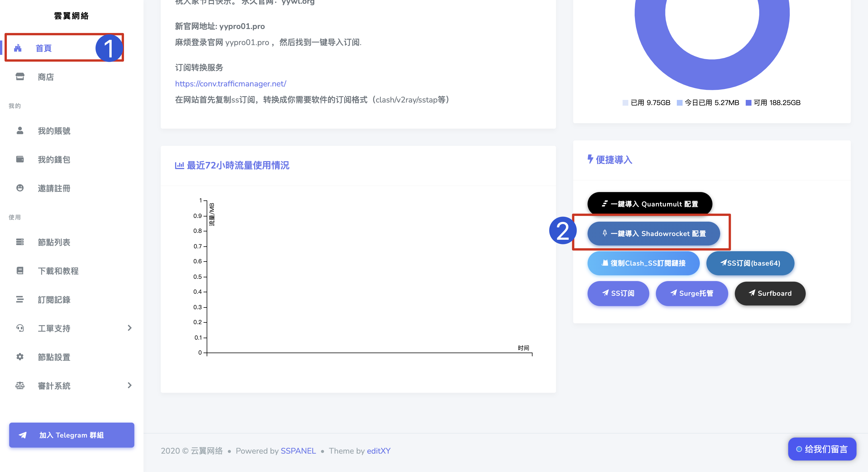
Task: Toggle the 今日已用 5.27MB legend entry
Action: 708,102
